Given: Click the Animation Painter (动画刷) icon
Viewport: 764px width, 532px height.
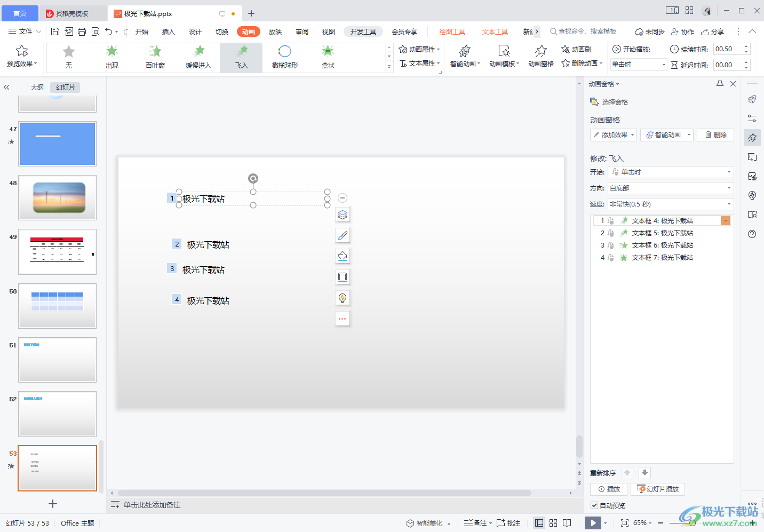Looking at the screenshot, I should tap(566, 49).
